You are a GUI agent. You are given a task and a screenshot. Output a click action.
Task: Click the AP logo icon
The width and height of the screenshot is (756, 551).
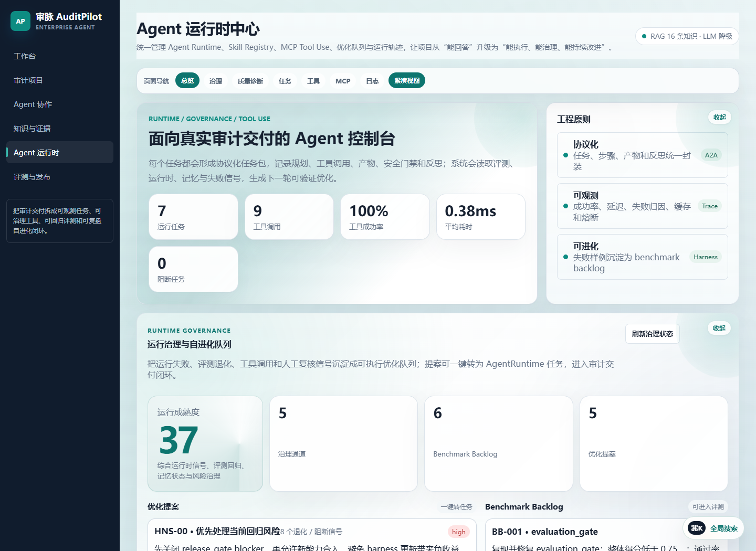coord(20,21)
